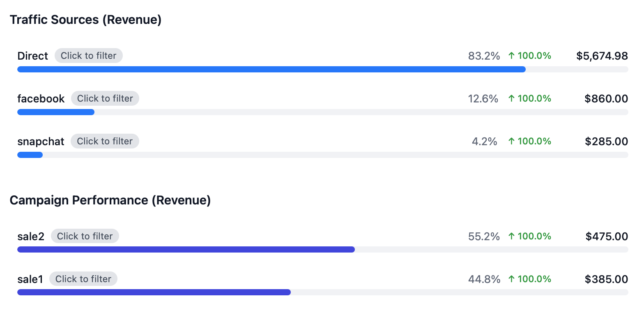Click the green trend arrow beside facebook
Screen dimensions: 644x320
pyautogui.click(x=511, y=98)
